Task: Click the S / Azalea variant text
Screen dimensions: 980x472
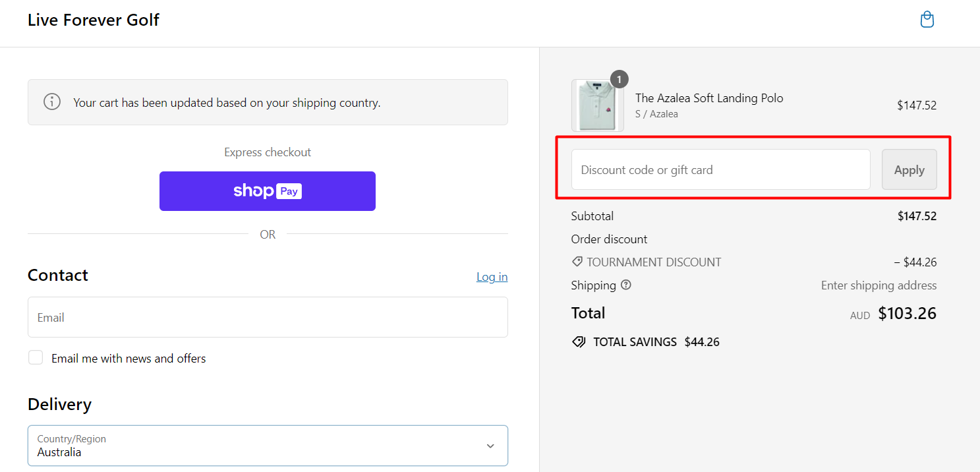Action: click(x=656, y=114)
